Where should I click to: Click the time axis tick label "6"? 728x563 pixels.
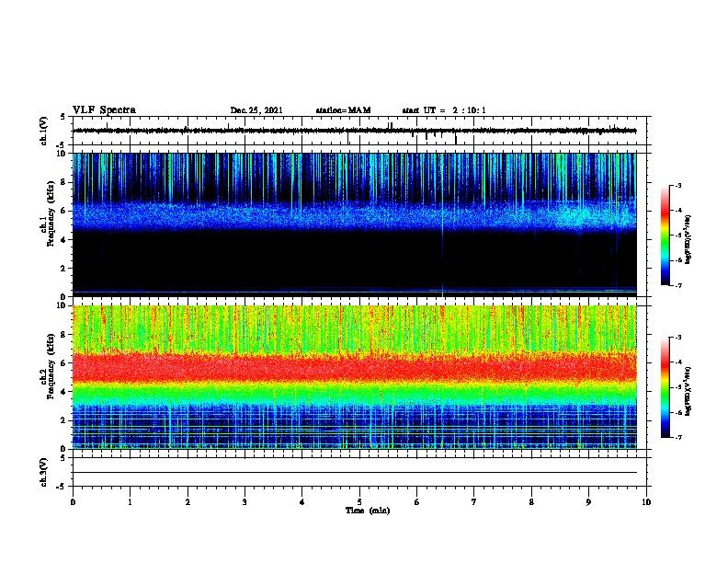point(416,502)
